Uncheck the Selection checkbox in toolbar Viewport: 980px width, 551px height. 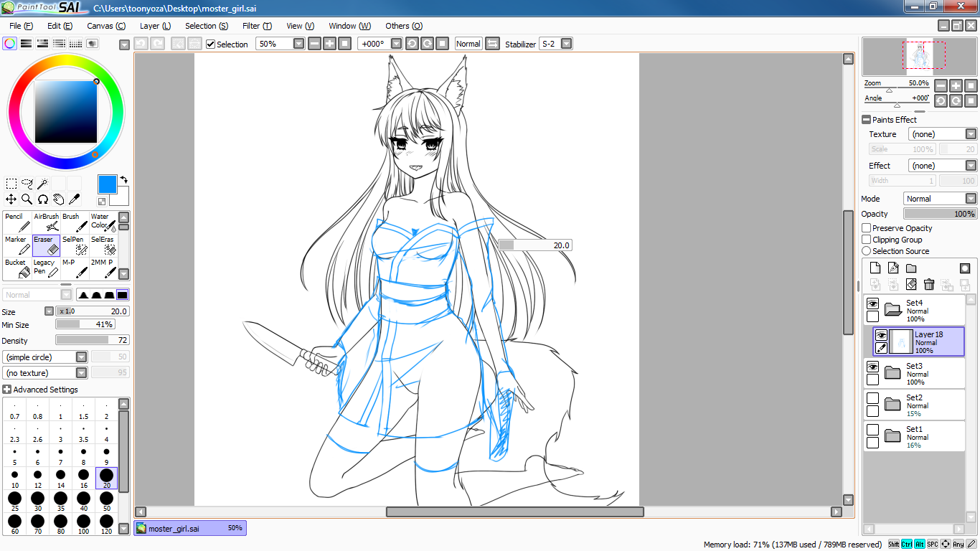[210, 44]
